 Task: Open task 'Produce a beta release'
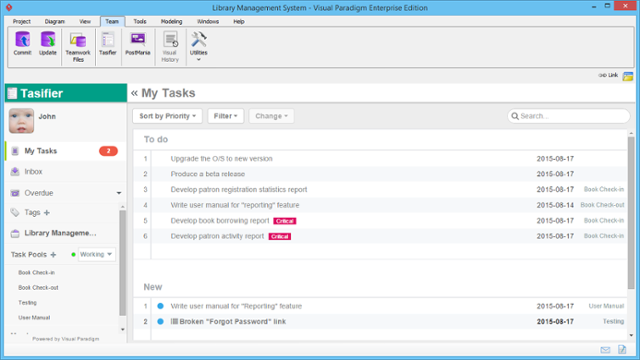[x=208, y=174]
